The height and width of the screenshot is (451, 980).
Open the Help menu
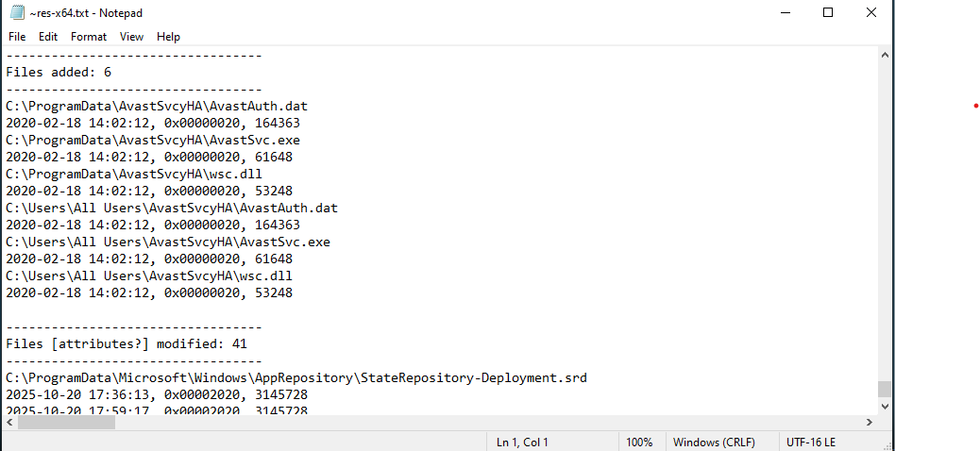click(x=168, y=37)
